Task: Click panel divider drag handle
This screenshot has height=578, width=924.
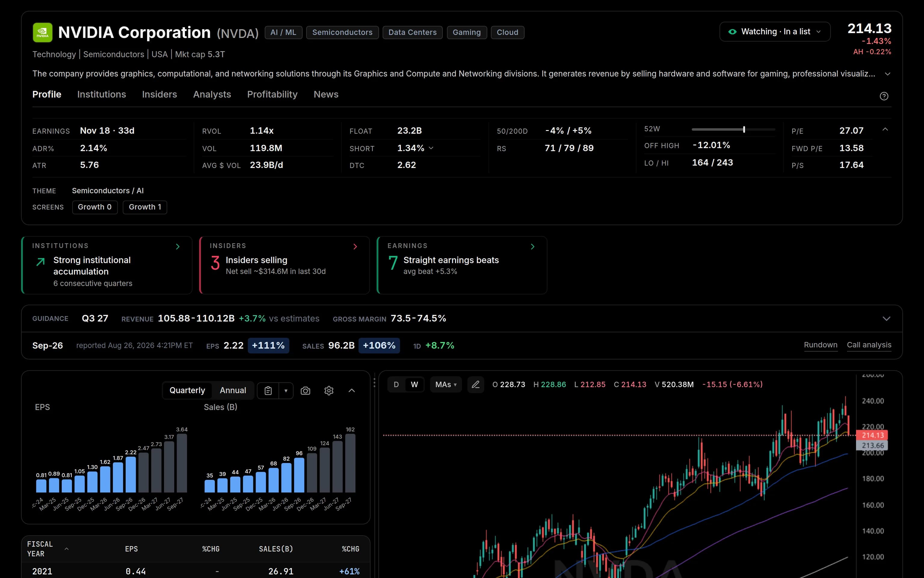Action: (x=374, y=382)
